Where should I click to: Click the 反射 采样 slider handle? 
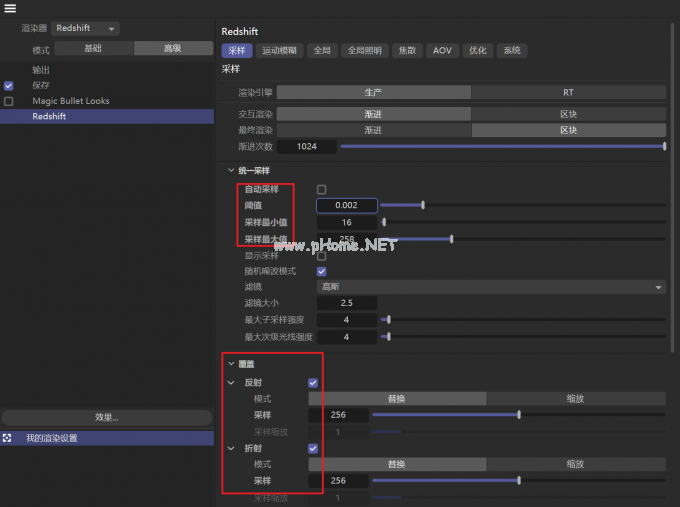tap(519, 415)
